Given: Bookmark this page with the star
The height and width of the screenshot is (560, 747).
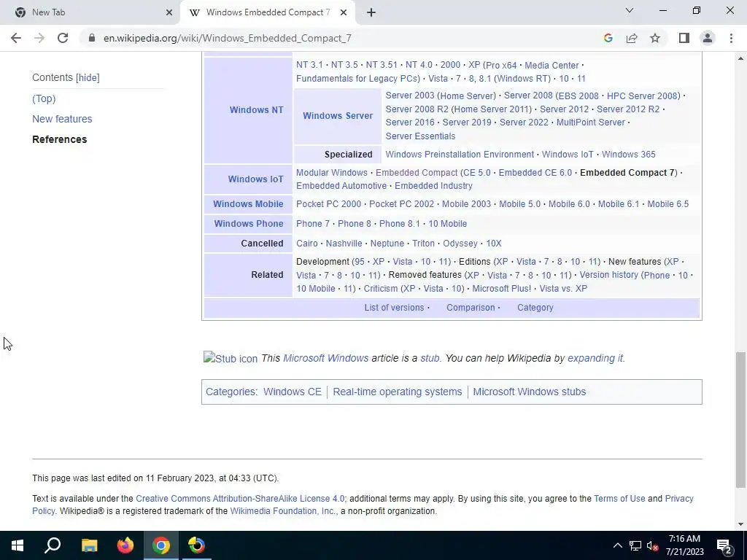Looking at the screenshot, I should (x=655, y=38).
